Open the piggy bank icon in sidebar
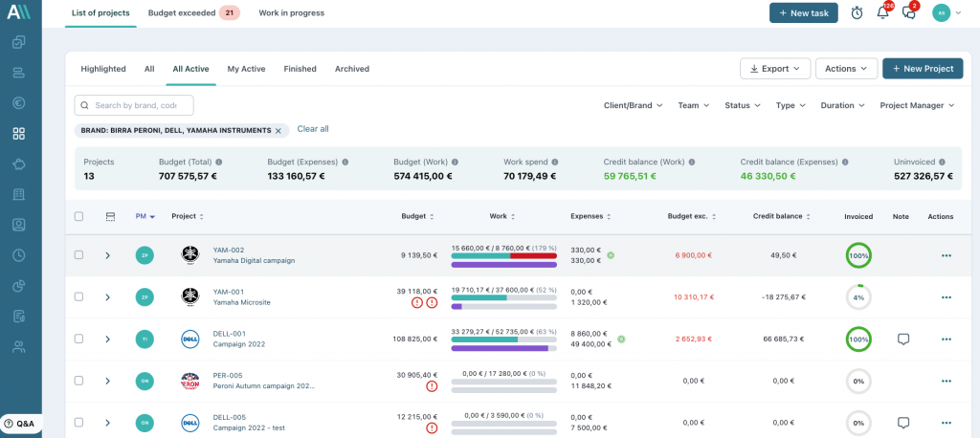 [x=18, y=164]
